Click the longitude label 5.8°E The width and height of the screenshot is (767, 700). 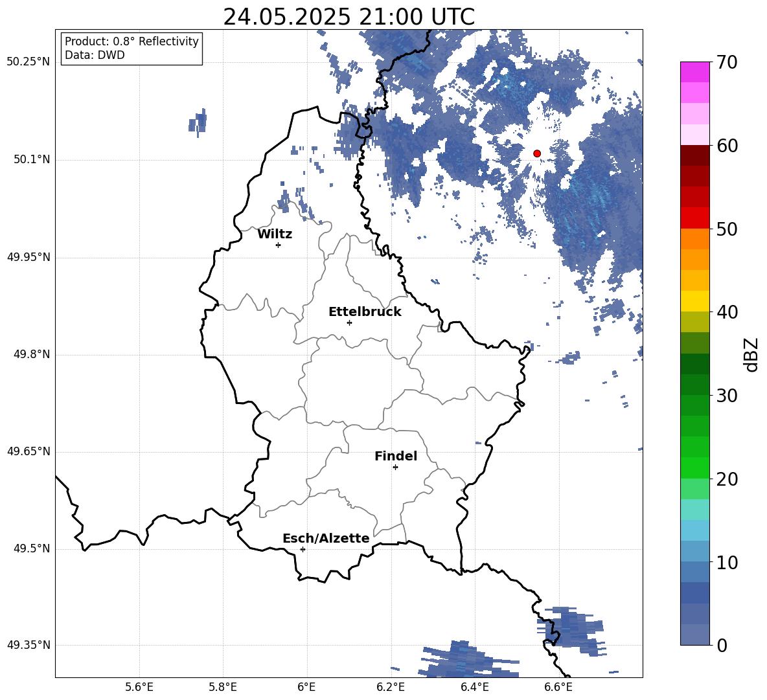coord(223,687)
